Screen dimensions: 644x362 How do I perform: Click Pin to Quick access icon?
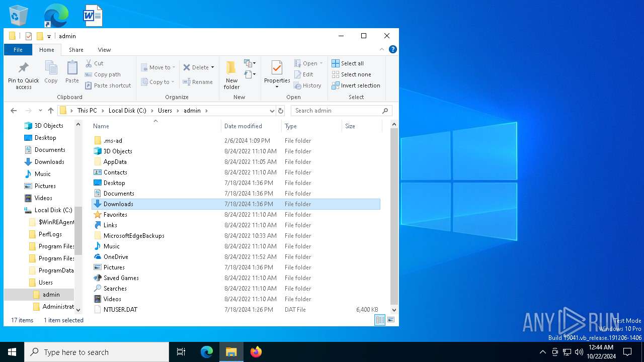pos(23,68)
